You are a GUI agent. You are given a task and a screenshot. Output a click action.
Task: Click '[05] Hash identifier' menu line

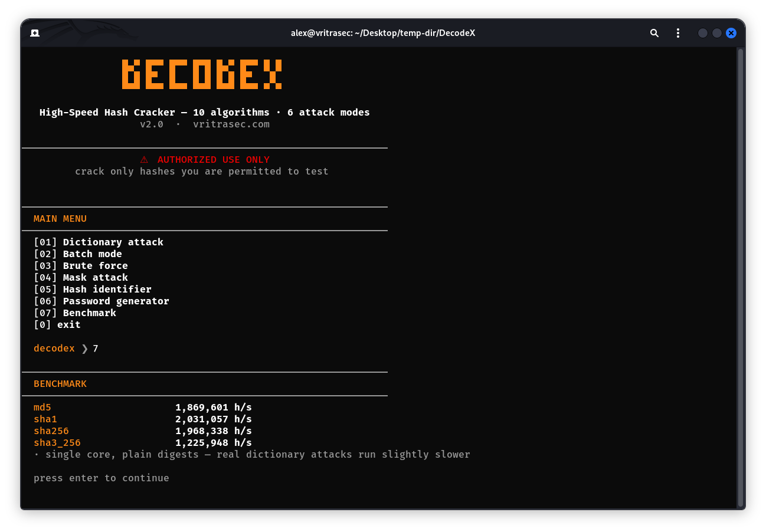tap(93, 290)
